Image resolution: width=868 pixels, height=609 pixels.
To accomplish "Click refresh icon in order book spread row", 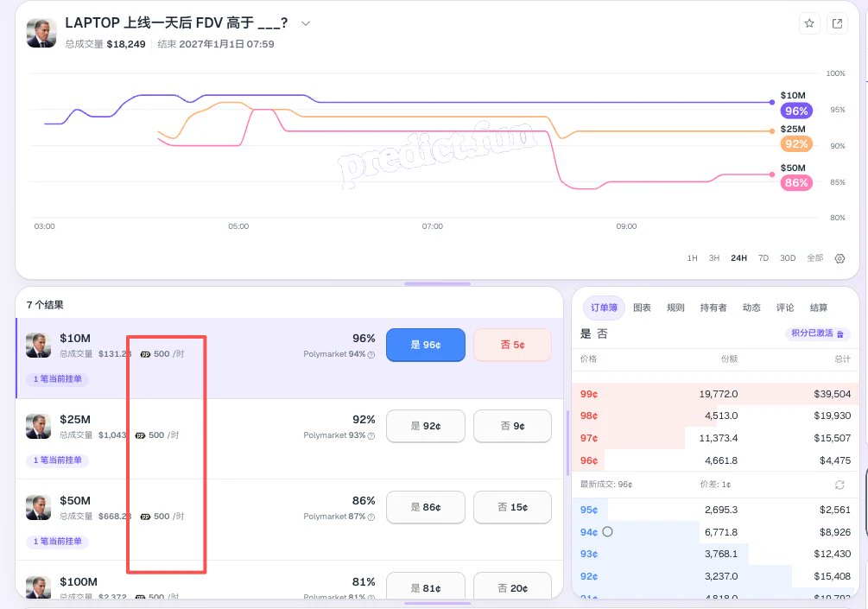I will (839, 485).
